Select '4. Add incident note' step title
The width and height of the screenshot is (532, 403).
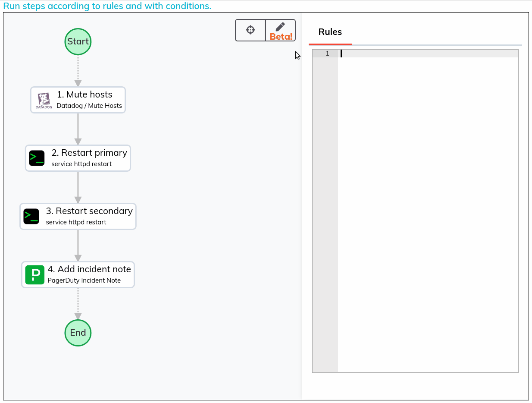pos(89,269)
